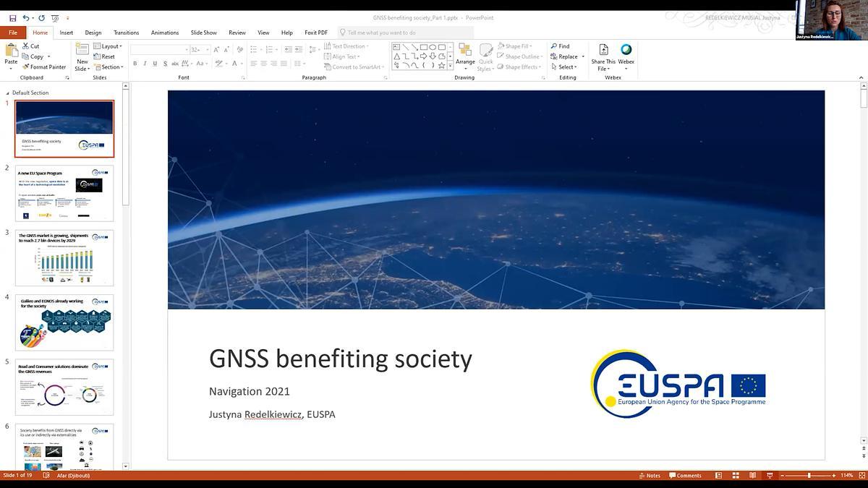Open the Replace dropdown arrow

coord(583,56)
